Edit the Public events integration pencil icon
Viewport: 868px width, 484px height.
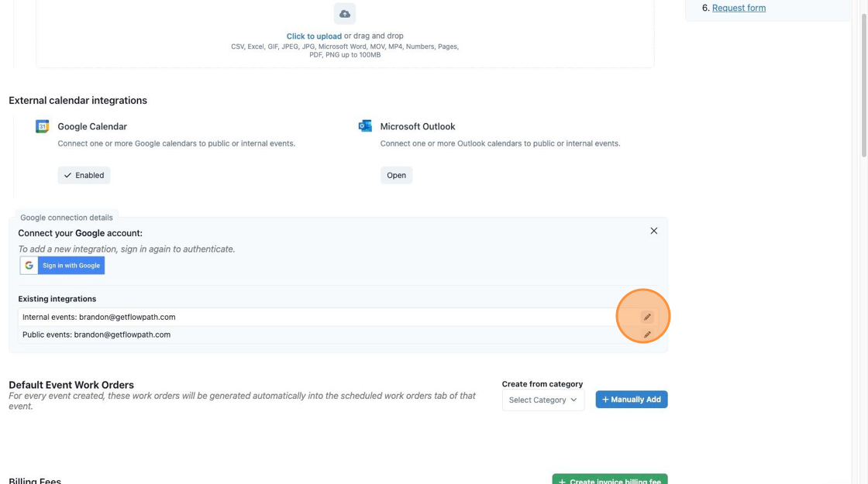coord(647,335)
